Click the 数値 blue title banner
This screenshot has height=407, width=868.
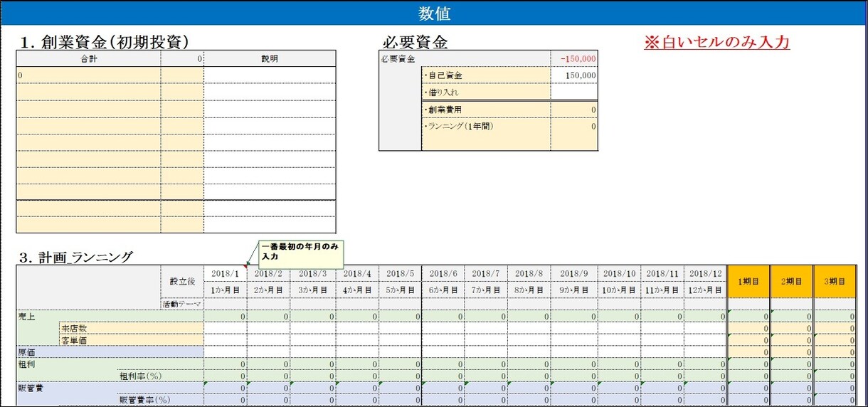434,13
